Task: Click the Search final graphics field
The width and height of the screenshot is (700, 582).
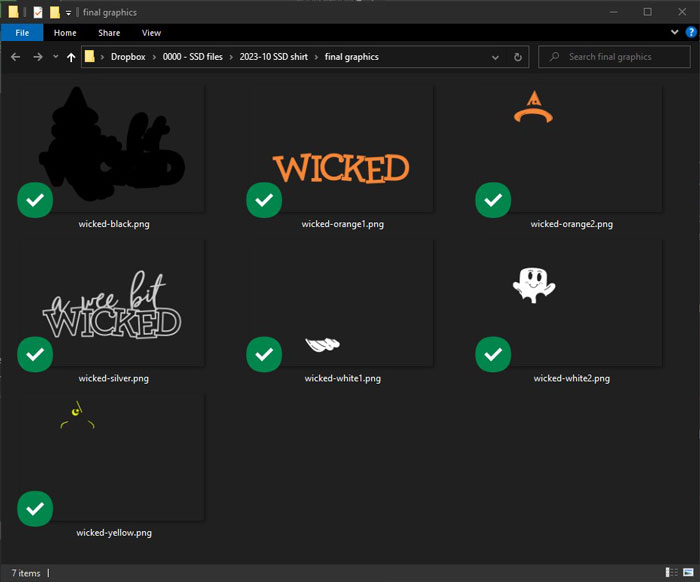Action: click(x=614, y=57)
